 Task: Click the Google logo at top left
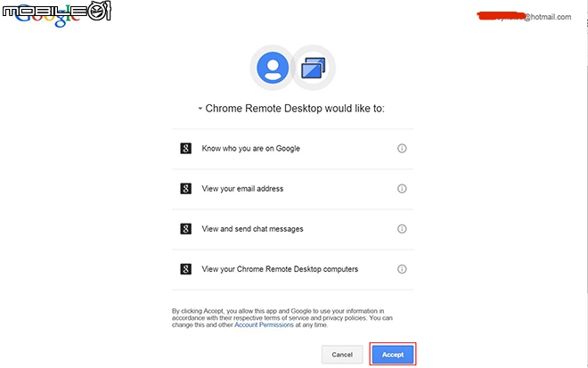(x=48, y=17)
